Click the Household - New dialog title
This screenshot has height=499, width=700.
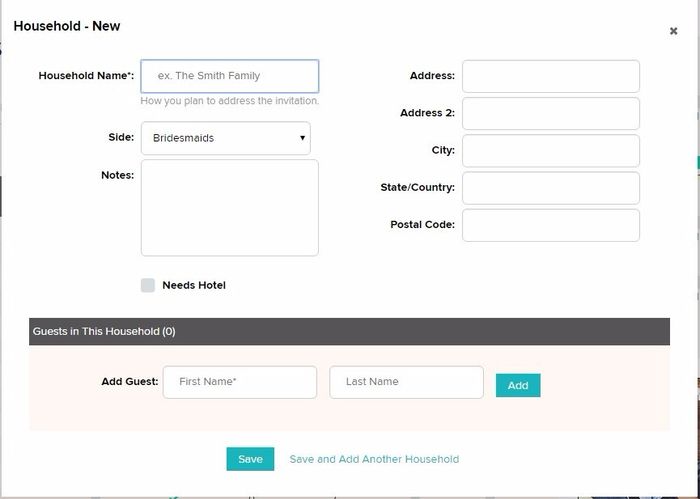(67, 26)
